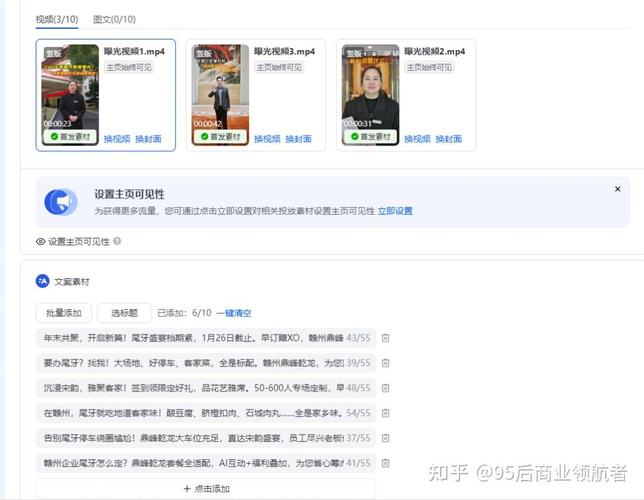644x500 pixels.
Task: Click the 点击添加 button
Action: pos(206,488)
